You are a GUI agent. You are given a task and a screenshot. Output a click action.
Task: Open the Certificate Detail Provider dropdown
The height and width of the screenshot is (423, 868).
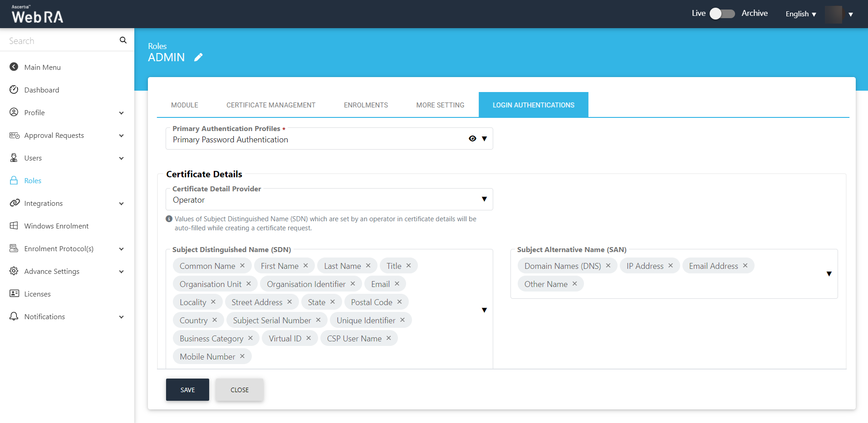click(x=484, y=199)
